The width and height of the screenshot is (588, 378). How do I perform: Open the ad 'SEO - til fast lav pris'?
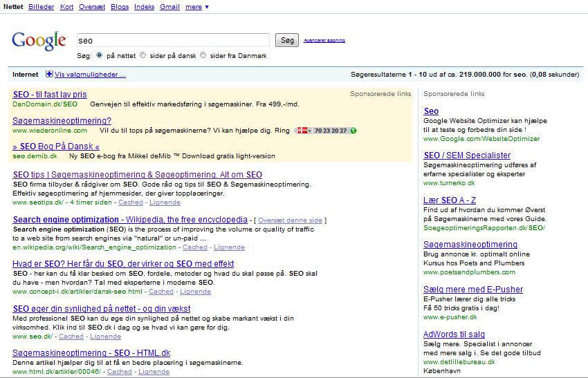coord(50,95)
